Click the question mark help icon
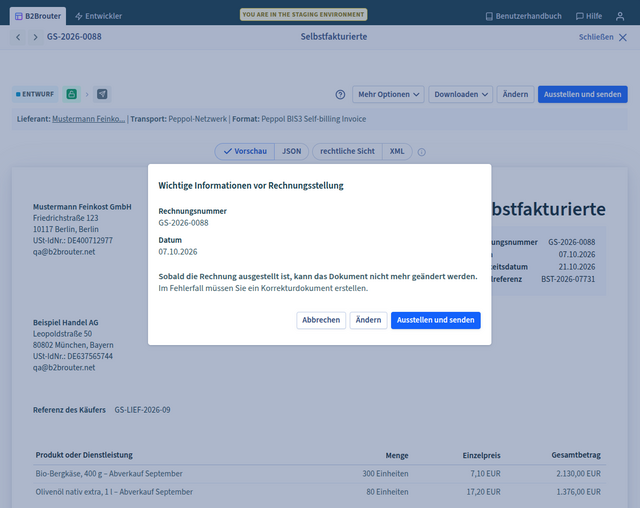 [x=340, y=95]
